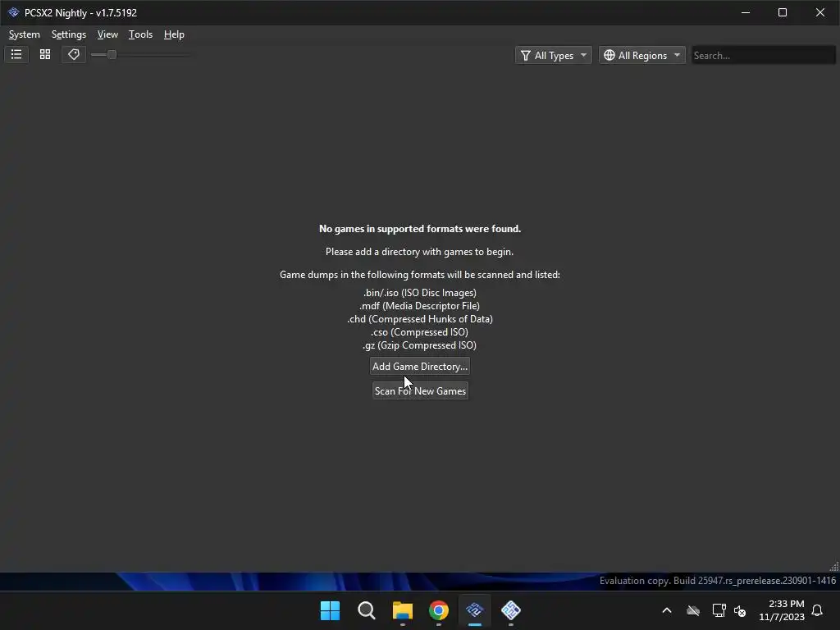Viewport: 840px width, 630px height.
Task: Minimize the PCSX2 window
Action: (745, 12)
